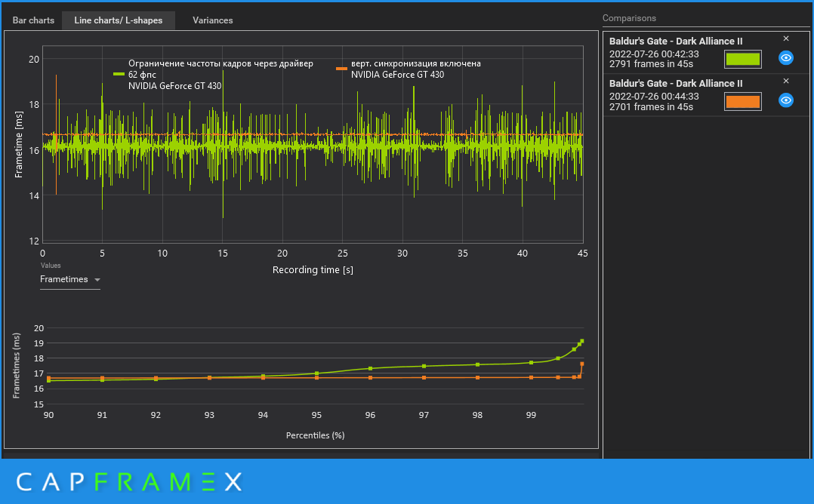814x504 pixels.
Task: Remove the 00:44:33 comparison record
Action: (x=785, y=81)
